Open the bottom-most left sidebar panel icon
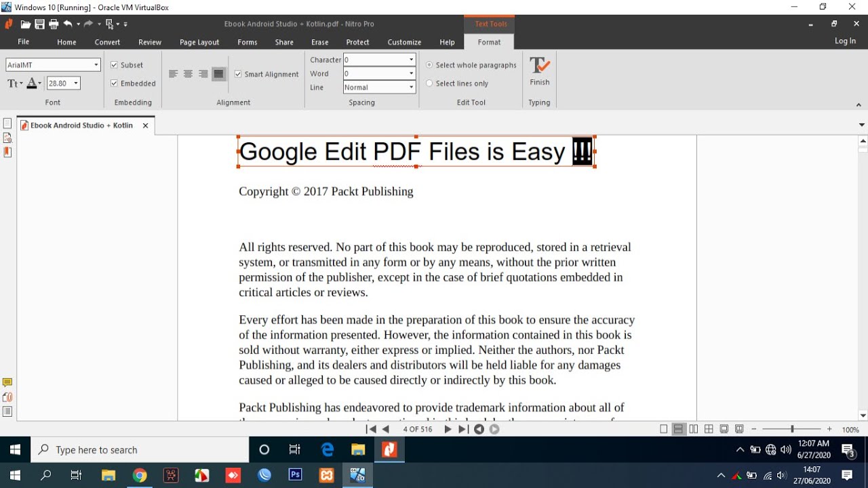The height and width of the screenshot is (488, 868). pyautogui.click(x=7, y=411)
